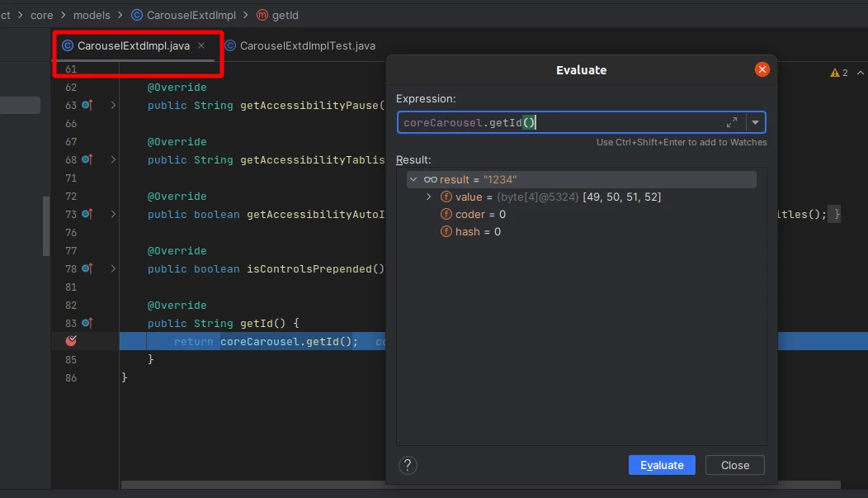Click the Close button
868x498 pixels.
point(734,465)
